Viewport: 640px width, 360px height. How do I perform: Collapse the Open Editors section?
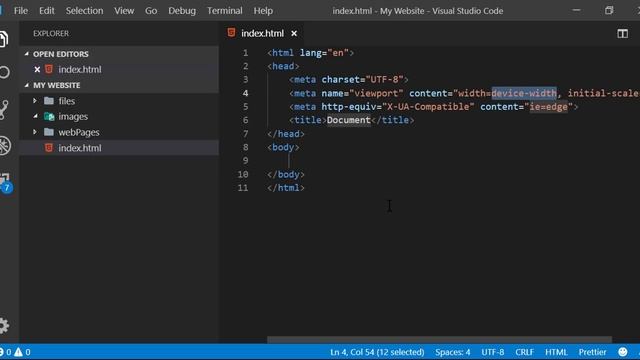pyautogui.click(x=27, y=54)
